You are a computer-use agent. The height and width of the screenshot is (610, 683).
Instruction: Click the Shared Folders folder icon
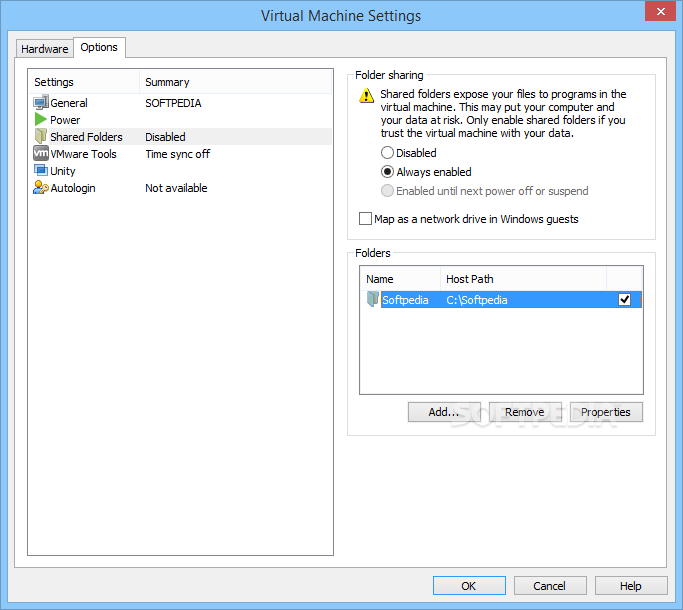[x=41, y=136]
